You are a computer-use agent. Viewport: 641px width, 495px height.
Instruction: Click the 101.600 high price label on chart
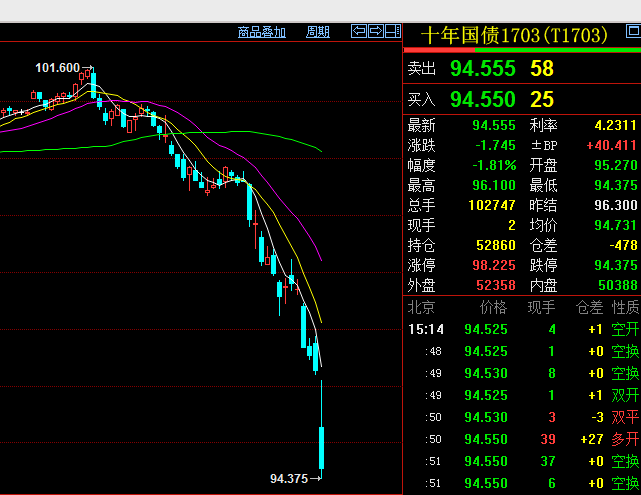[57, 68]
